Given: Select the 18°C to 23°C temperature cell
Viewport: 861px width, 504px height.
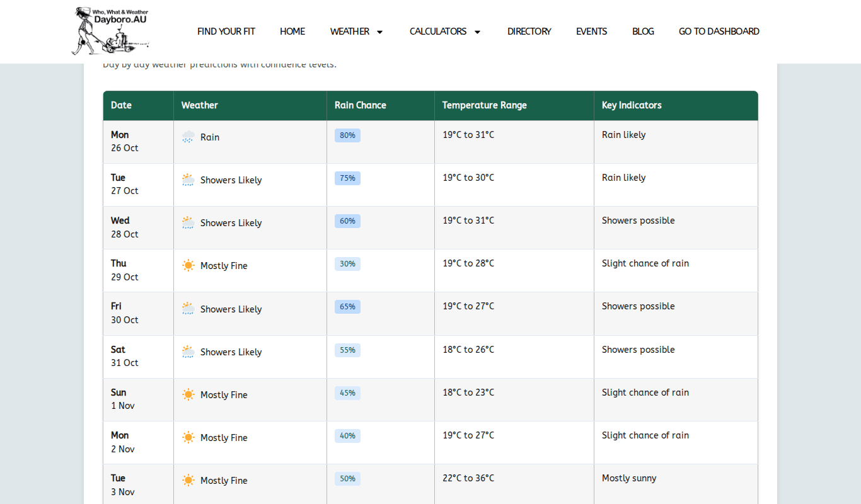Looking at the screenshot, I should 514,399.
